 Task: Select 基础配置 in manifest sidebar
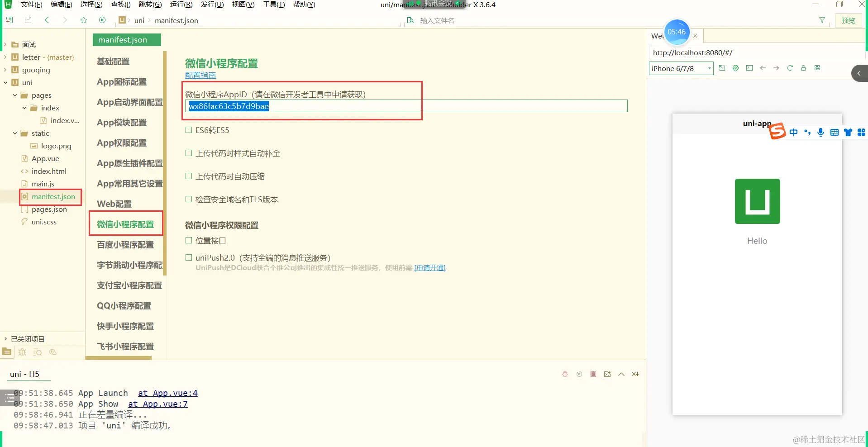tap(113, 62)
